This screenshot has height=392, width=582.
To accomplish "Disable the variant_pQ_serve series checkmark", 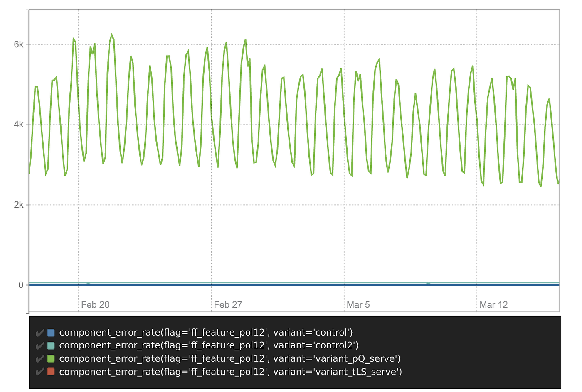I will (x=40, y=359).
